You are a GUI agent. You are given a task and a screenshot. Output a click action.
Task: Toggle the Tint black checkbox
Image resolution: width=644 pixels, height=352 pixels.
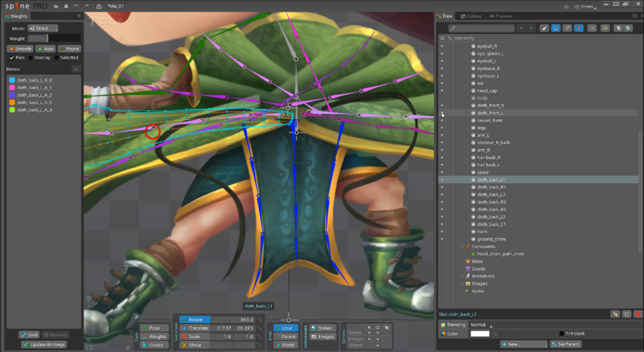pos(561,333)
